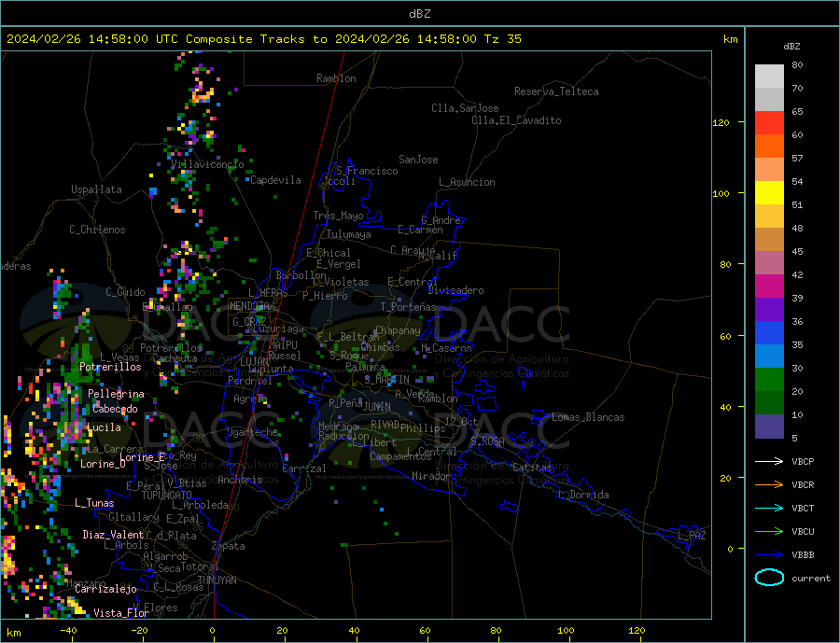Click the Uspallata place label

point(96,189)
